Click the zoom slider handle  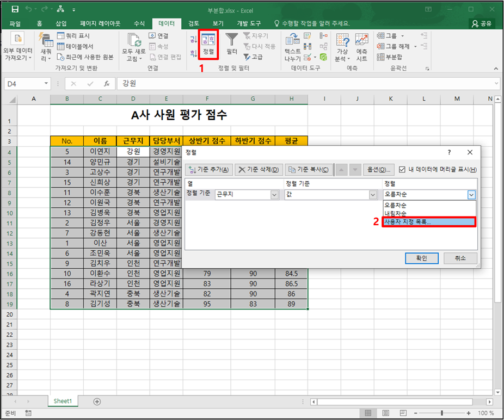tap(442, 413)
